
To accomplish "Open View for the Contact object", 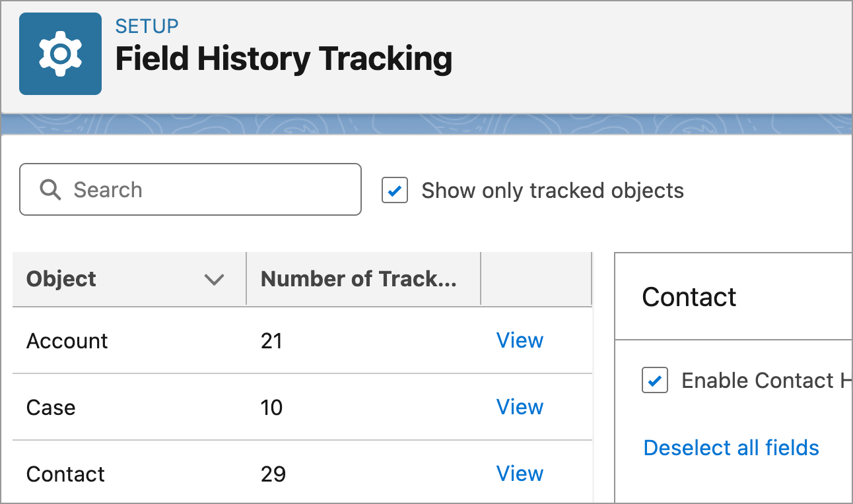I will pyautogui.click(x=520, y=473).
